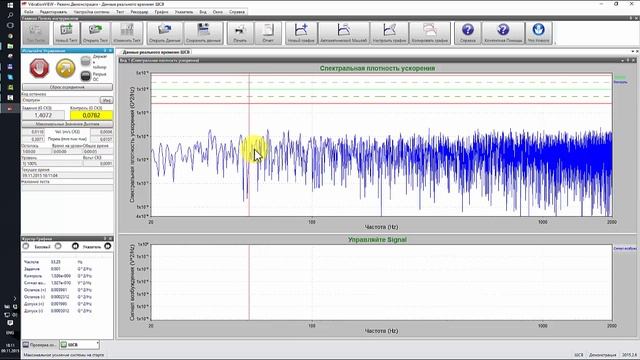Click the red Stop test button
The height and width of the screenshot is (360, 640).
click(39, 68)
